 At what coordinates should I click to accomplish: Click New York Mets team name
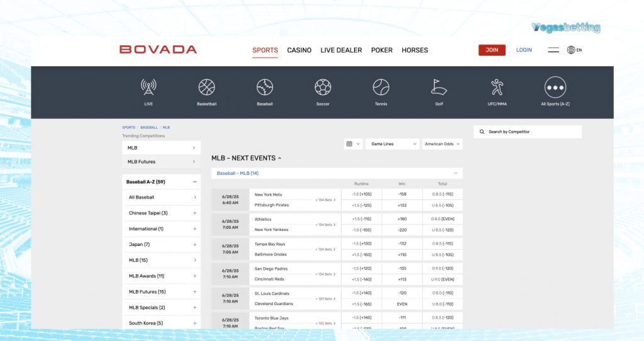point(268,195)
